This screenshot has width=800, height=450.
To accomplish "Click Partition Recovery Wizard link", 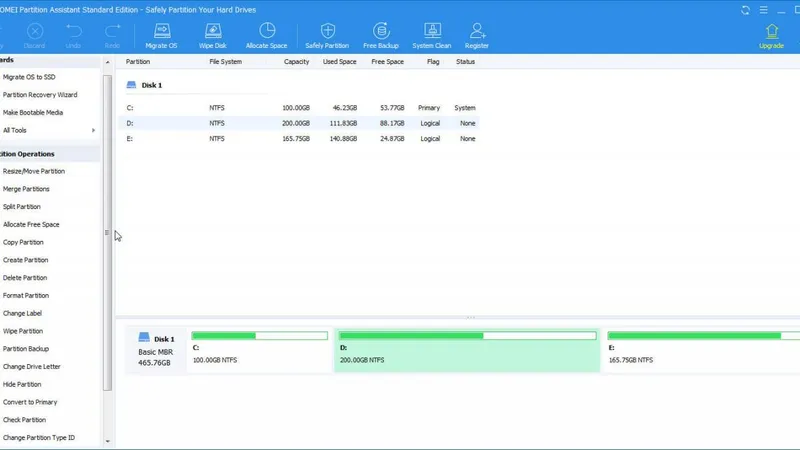I will tap(40, 95).
